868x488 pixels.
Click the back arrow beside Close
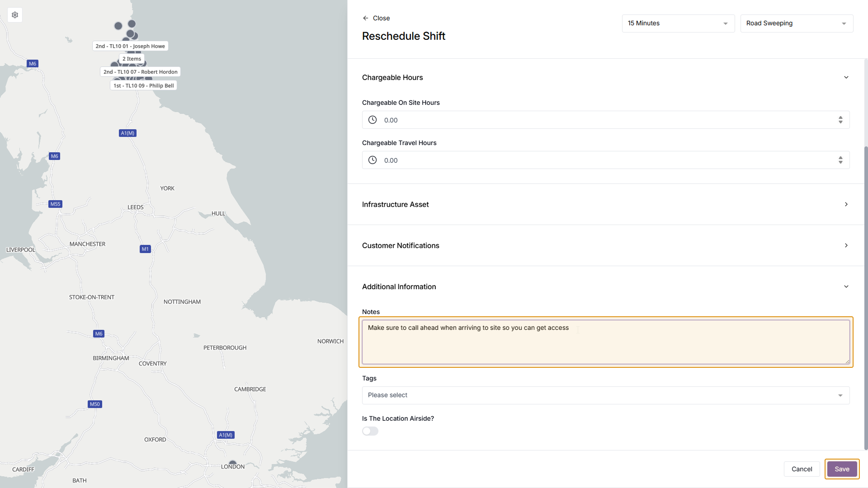(365, 18)
